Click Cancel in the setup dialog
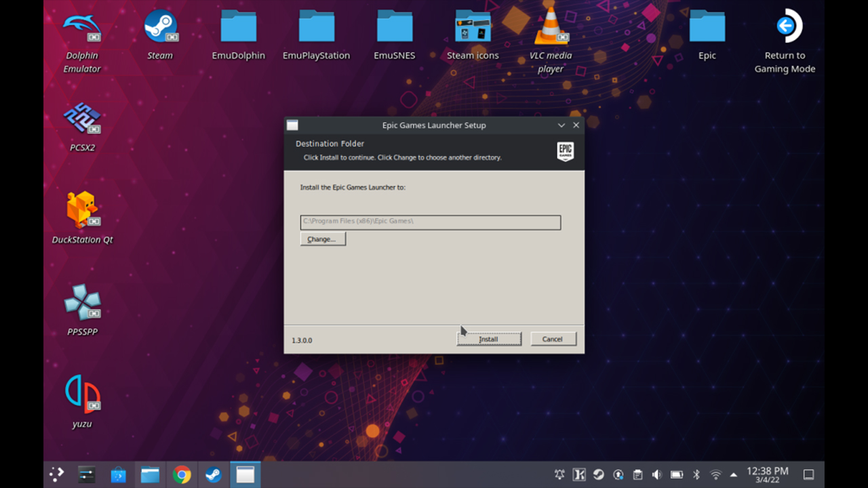Viewport: 868px width, 488px height. (x=553, y=339)
